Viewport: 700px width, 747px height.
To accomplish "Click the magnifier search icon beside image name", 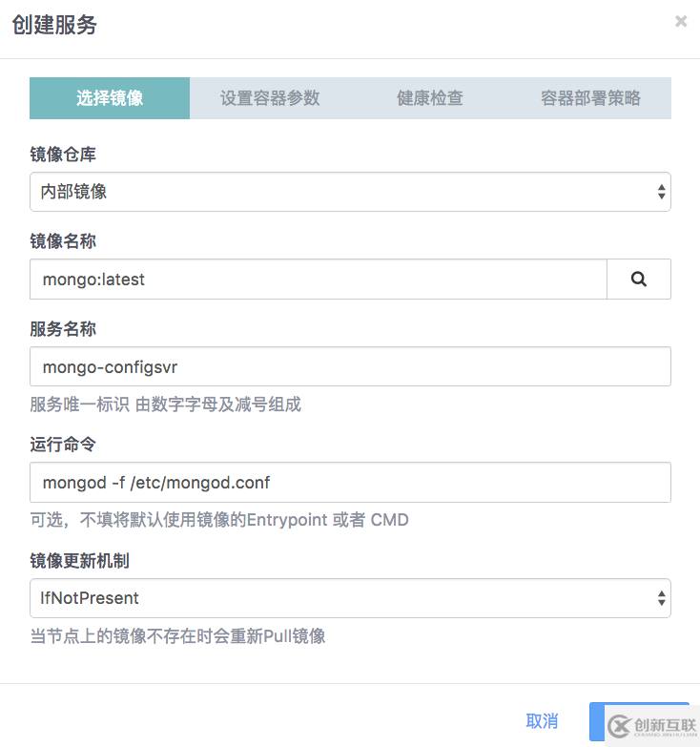I will 638,280.
